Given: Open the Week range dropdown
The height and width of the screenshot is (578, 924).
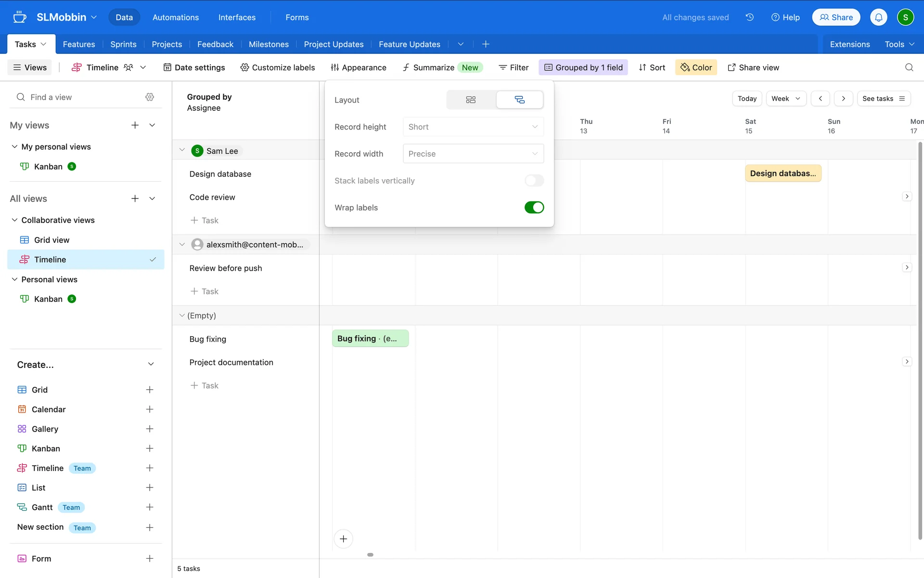Looking at the screenshot, I should point(786,98).
